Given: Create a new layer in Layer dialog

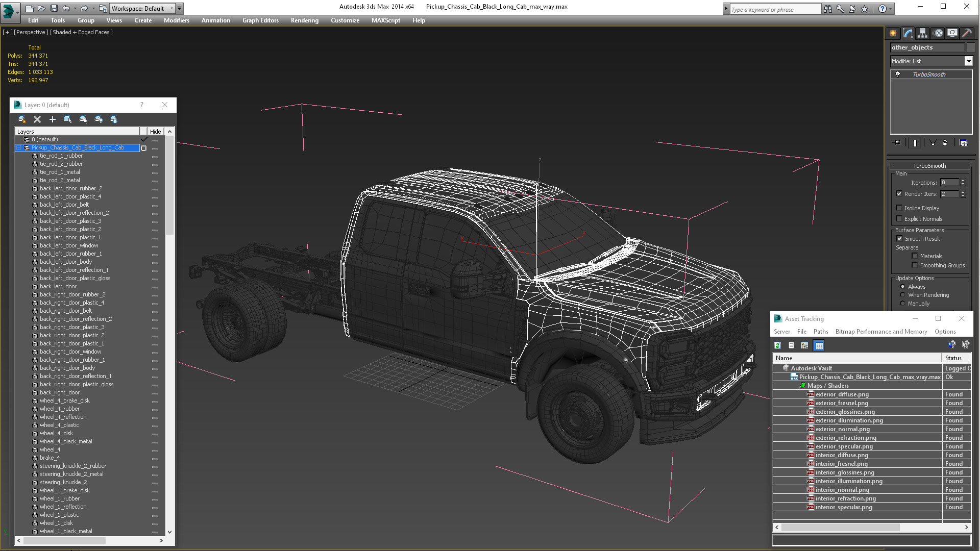Looking at the screenshot, I should tap(22, 119).
